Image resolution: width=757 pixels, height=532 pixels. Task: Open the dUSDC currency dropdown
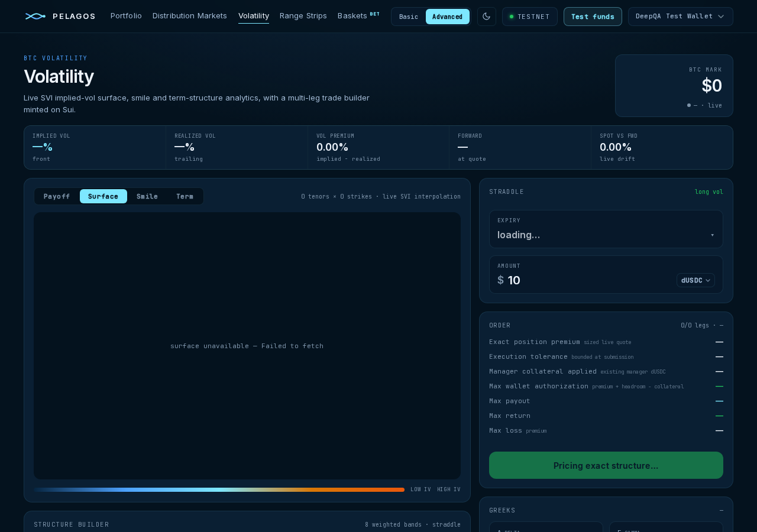point(695,280)
